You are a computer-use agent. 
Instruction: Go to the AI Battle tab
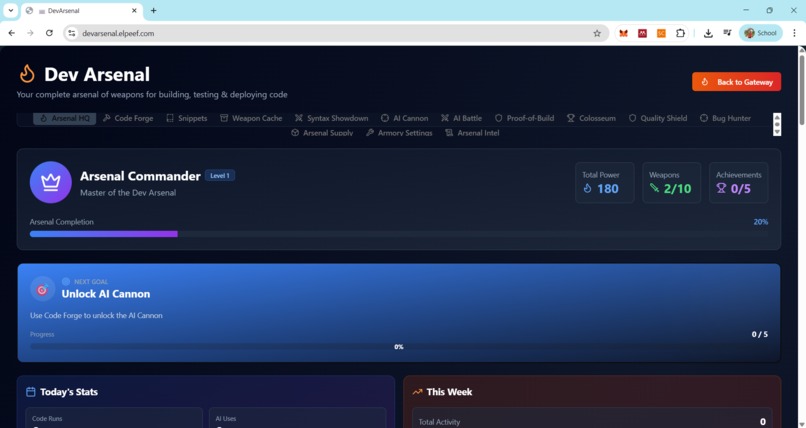[x=461, y=118]
